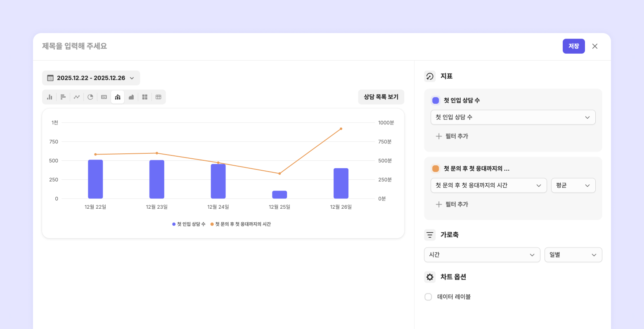Image resolution: width=644 pixels, height=329 pixels.
Task: Select the number card chart type
Action: [x=104, y=97]
